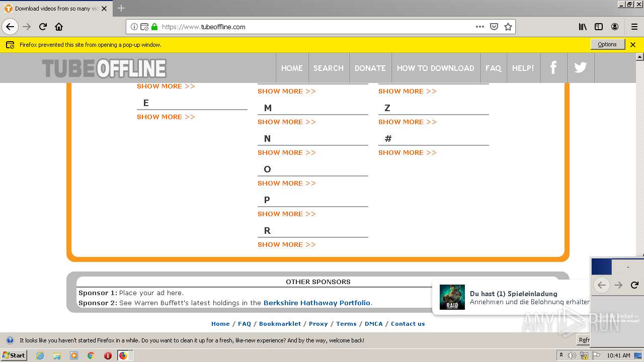Click the Pocket save icon

coord(494,27)
